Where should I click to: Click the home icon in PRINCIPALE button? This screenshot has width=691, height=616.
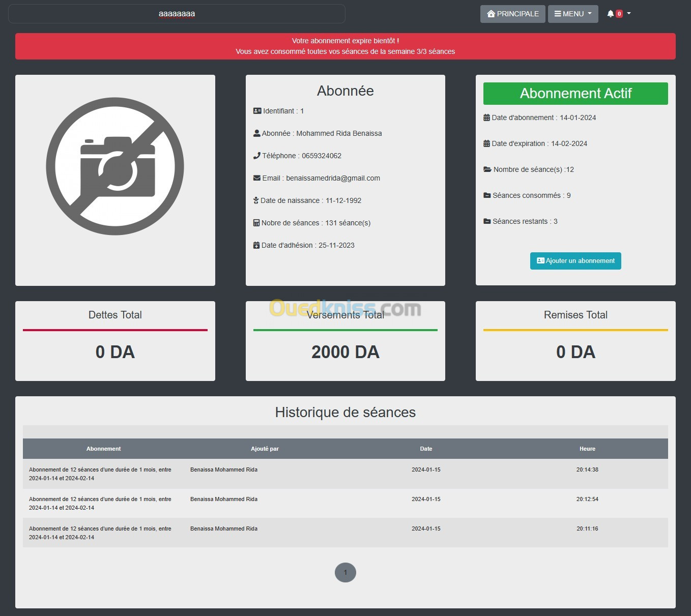point(491,14)
